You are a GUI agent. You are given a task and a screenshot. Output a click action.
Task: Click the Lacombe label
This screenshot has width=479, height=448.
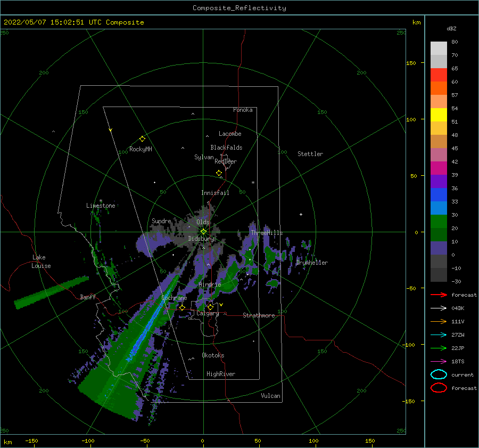point(230,134)
